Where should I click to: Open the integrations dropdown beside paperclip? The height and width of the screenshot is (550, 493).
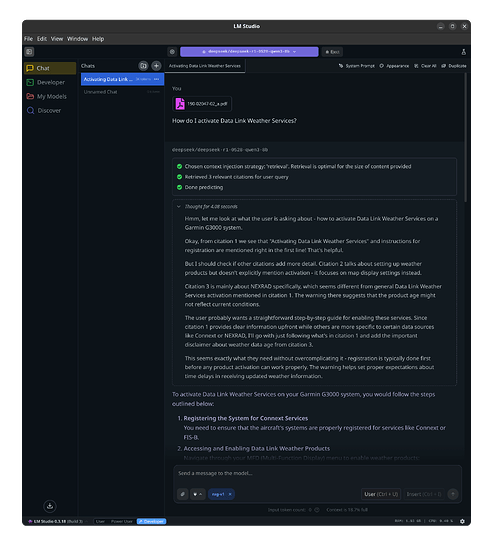198,494
